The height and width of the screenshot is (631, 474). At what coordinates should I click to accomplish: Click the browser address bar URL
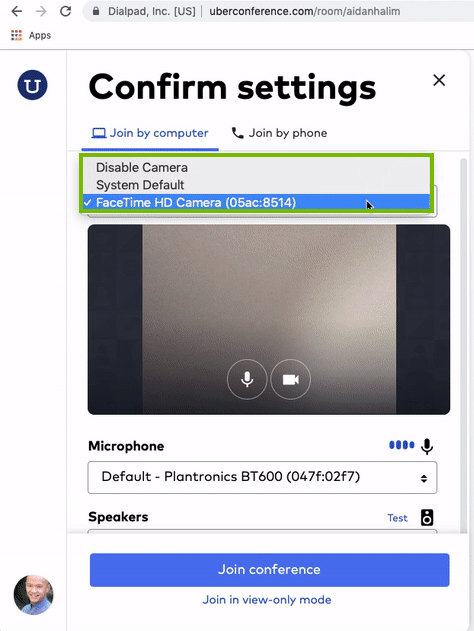click(305, 11)
